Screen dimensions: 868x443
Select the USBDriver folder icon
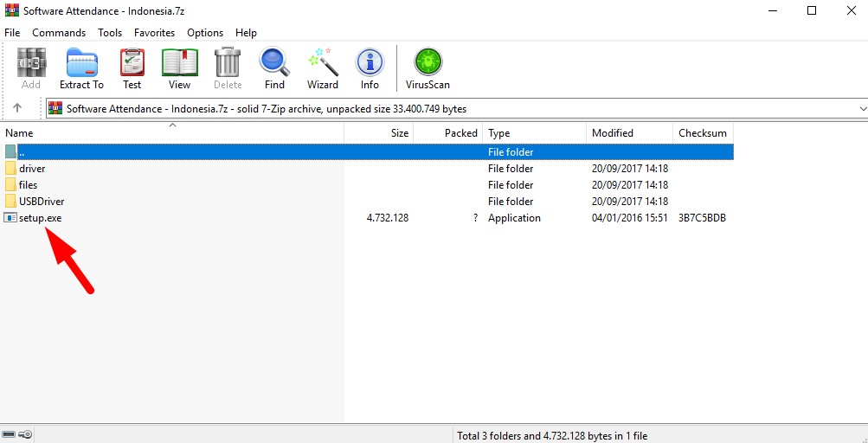point(10,202)
